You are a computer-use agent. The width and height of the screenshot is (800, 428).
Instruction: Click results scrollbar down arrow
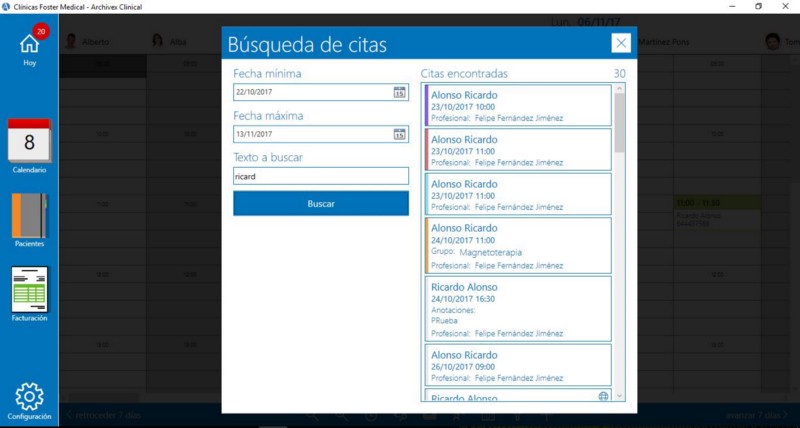[x=619, y=396]
